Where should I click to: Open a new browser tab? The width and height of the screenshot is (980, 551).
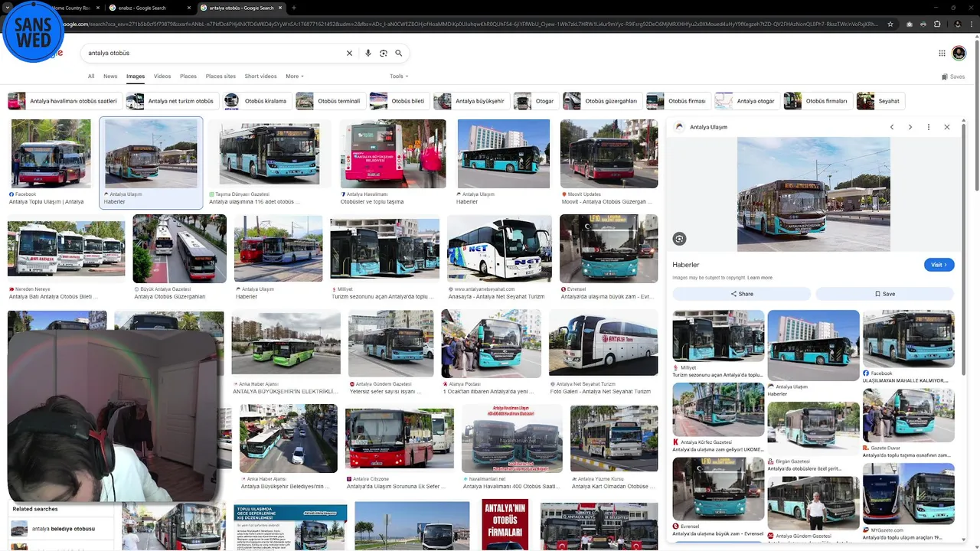click(x=294, y=8)
